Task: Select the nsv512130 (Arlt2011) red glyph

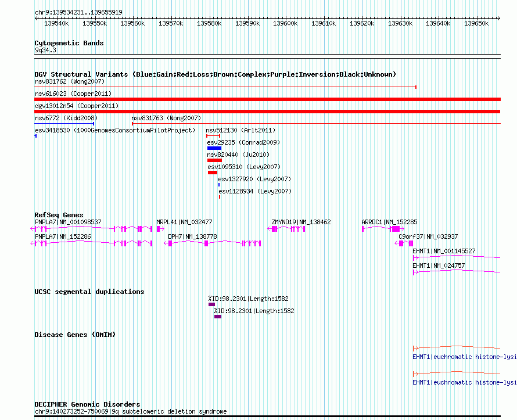Action: [213, 136]
